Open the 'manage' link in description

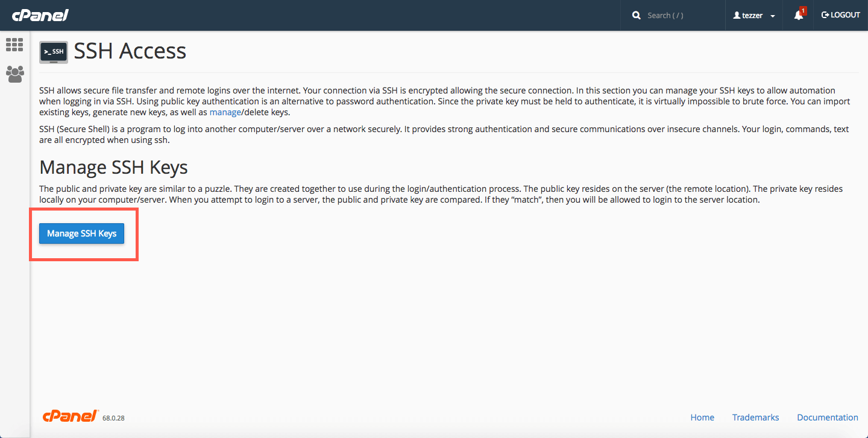pos(225,112)
